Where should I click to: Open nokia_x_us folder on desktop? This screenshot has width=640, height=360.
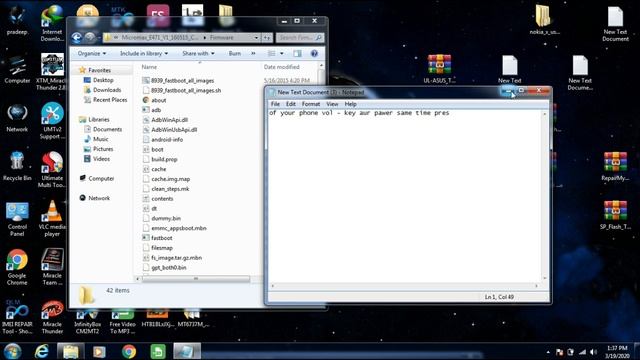point(544,20)
